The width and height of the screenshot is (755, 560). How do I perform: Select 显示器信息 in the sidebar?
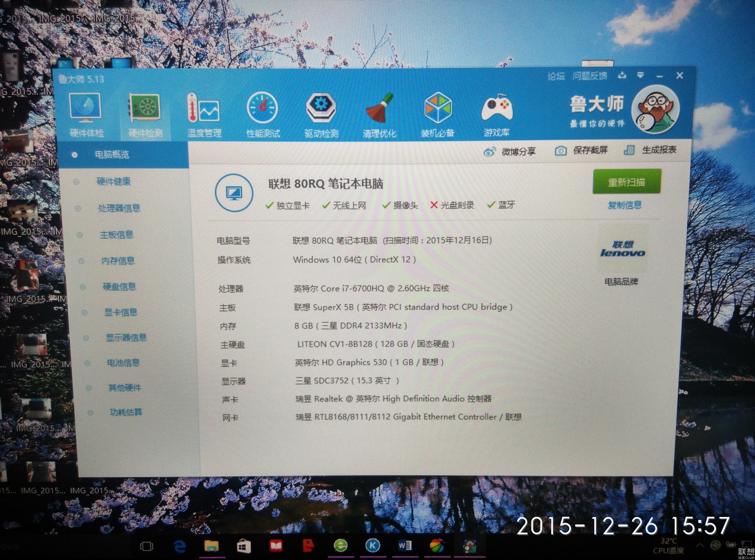pyautogui.click(x=126, y=338)
